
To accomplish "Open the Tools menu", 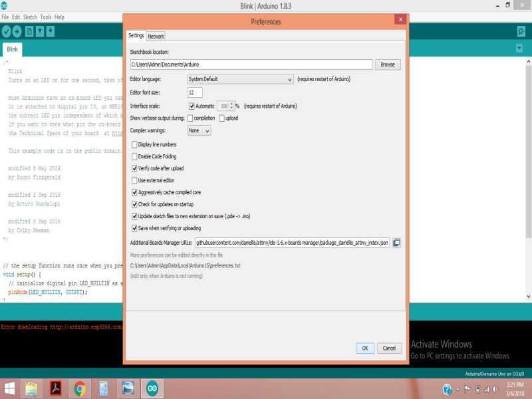I will click(x=46, y=17).
